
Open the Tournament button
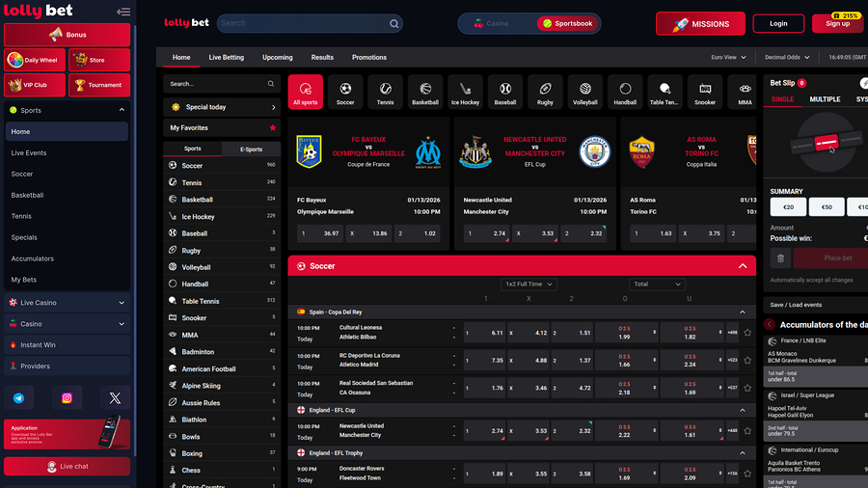(99, 85)
